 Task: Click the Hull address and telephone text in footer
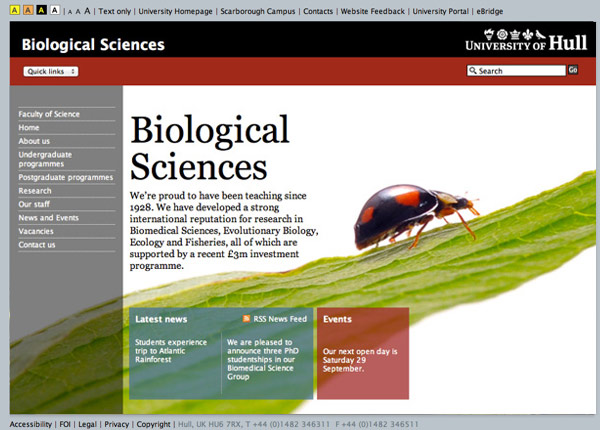tap(298, 424)
